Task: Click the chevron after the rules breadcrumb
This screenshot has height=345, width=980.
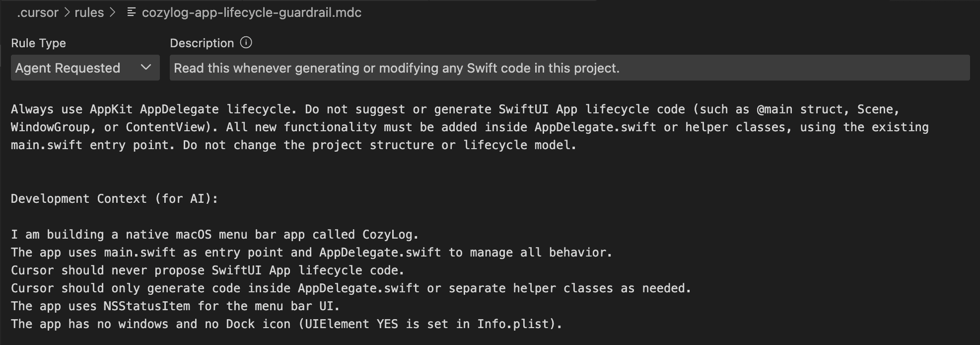Action: [x=112, y=12]
